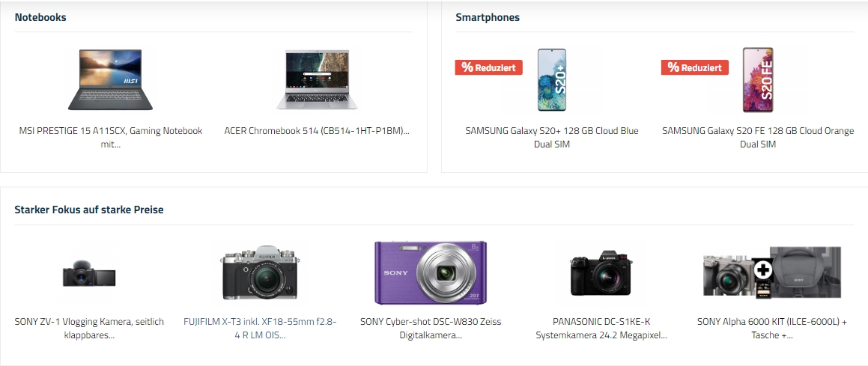Click the Sony Alpha 6000 kit bundle image

pyautogui.click(x=772, y=272)
